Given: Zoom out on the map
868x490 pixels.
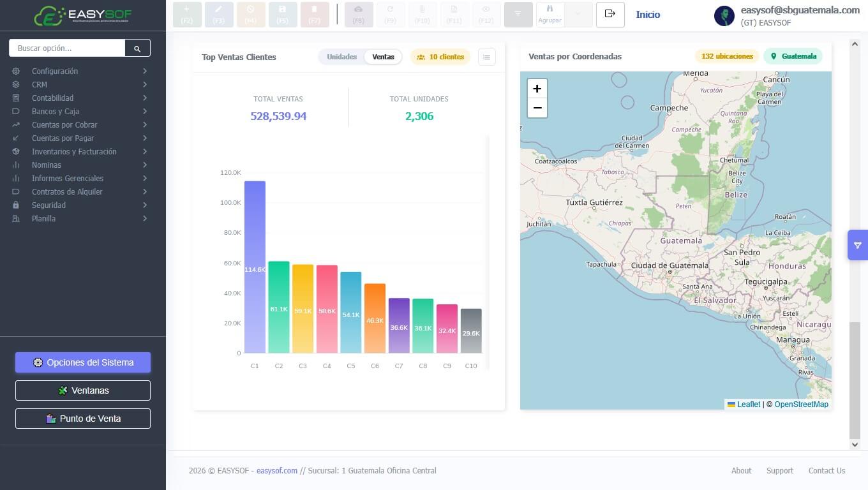Looking at the screenshot, I should pos(537,108).
